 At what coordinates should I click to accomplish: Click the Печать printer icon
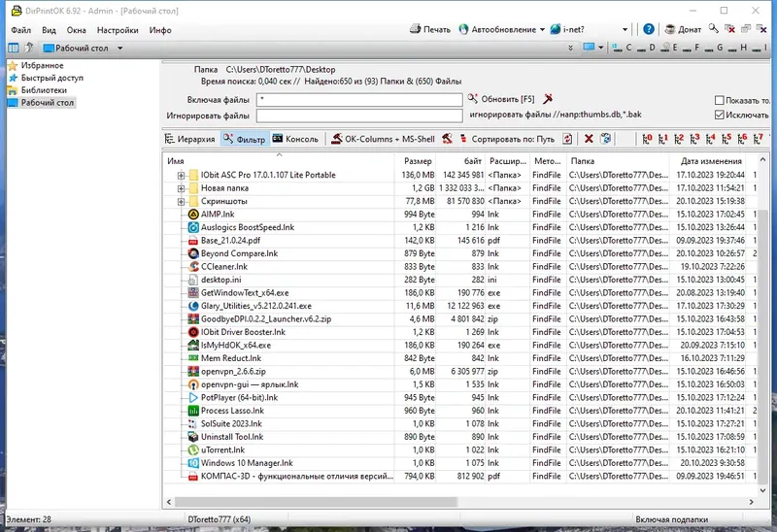coord(416,29)
